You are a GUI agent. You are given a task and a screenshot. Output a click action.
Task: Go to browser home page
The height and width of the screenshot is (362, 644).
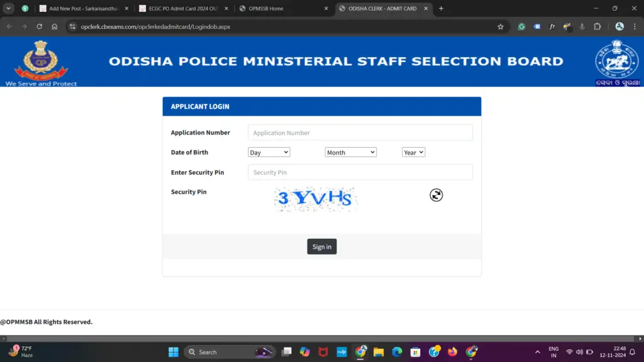(55, 26)
